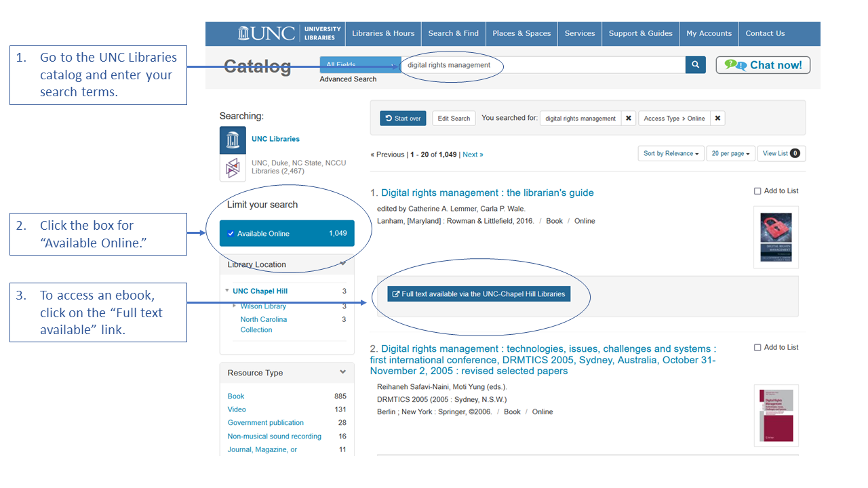The height and width of the screenshot is (488, 868).
Task: Remove the Access Type Online filter
Action: click(717, 118)
